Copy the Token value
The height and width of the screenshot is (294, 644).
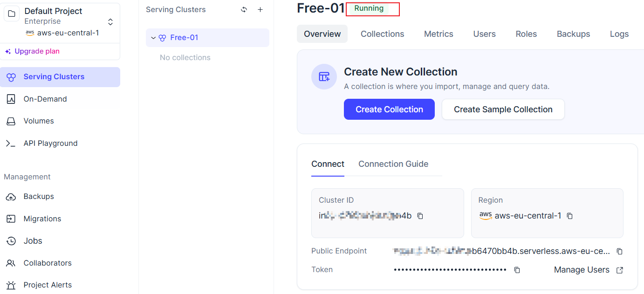click(517, 270)
